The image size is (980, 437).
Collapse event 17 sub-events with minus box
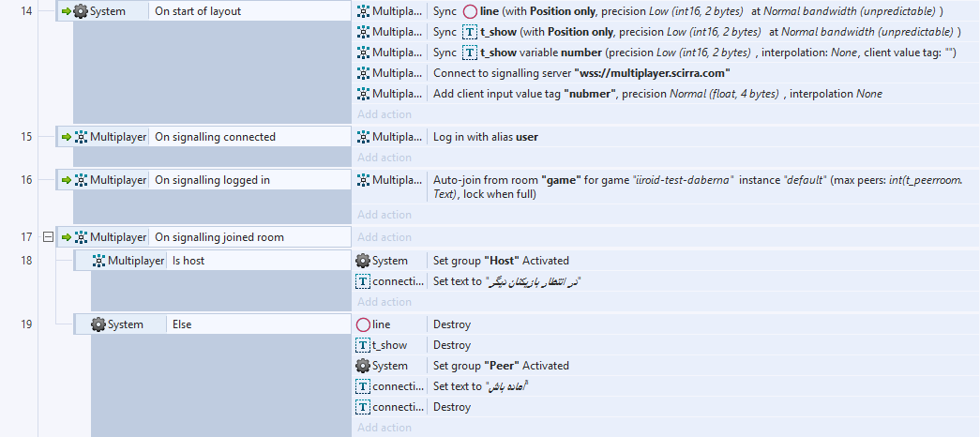pyautogui.click(x=48, y=237)
